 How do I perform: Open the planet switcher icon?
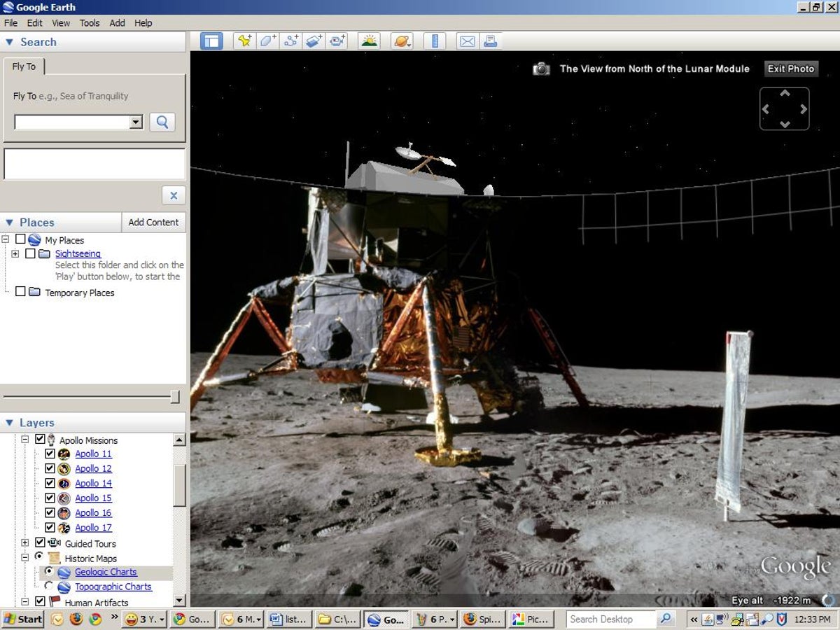pos(402,41)
